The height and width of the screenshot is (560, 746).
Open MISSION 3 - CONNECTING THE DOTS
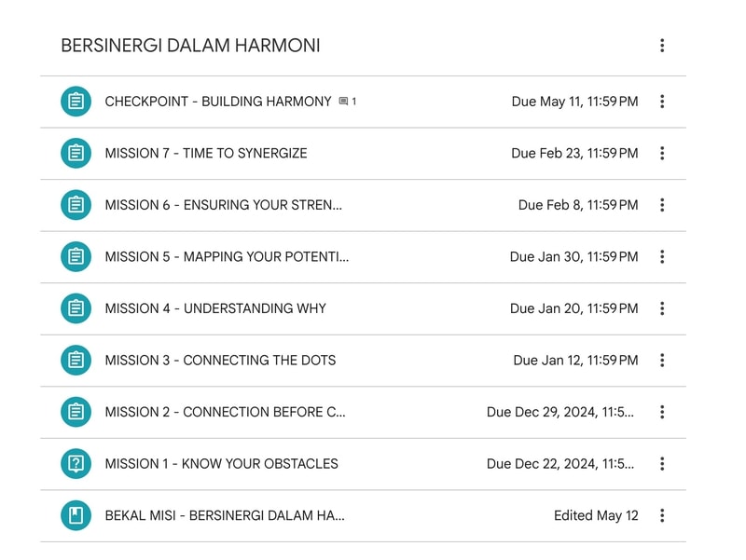tap(220, 361)
